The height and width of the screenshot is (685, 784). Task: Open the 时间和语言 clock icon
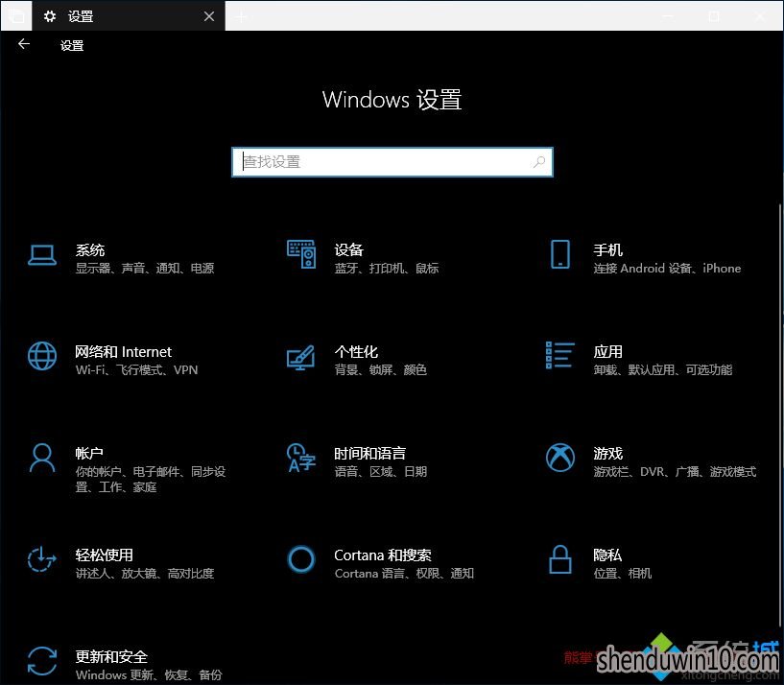301,458
